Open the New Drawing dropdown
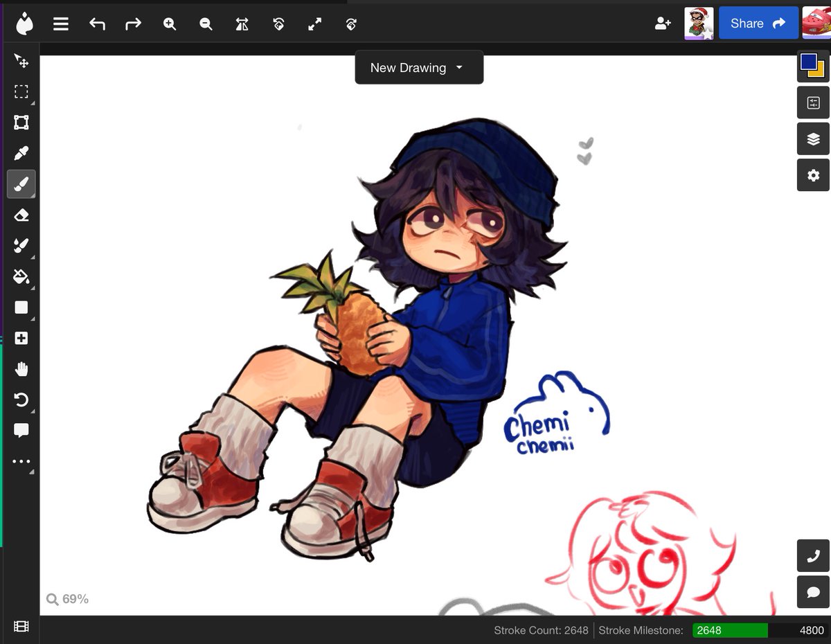This screenshot has width=831, height=644. tap(419, 67)
